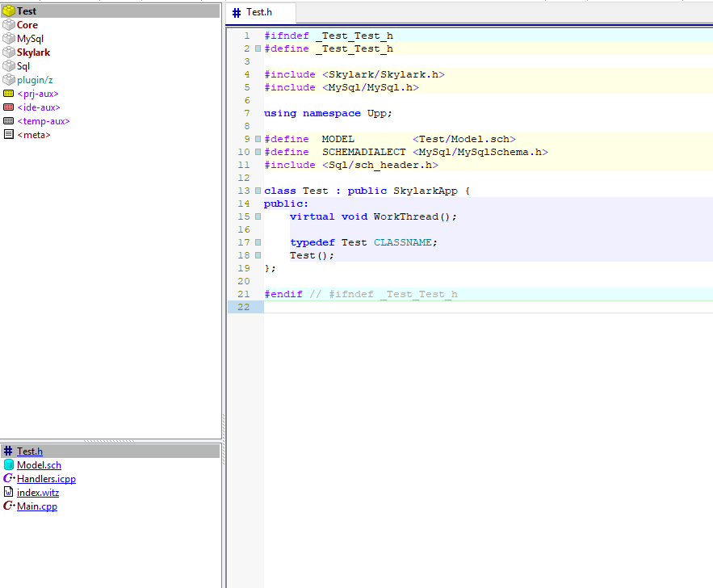Click the Core package icon
713x588 pixels.
pos(9,25)
